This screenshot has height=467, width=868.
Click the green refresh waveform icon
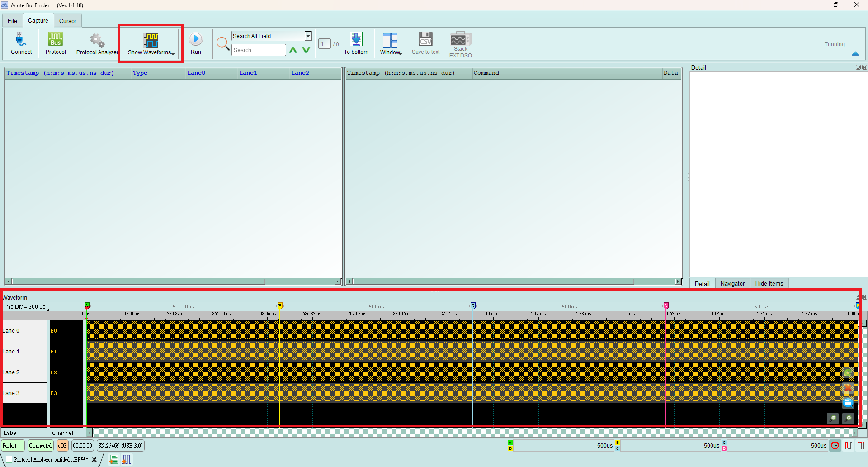tap(848, 373)
